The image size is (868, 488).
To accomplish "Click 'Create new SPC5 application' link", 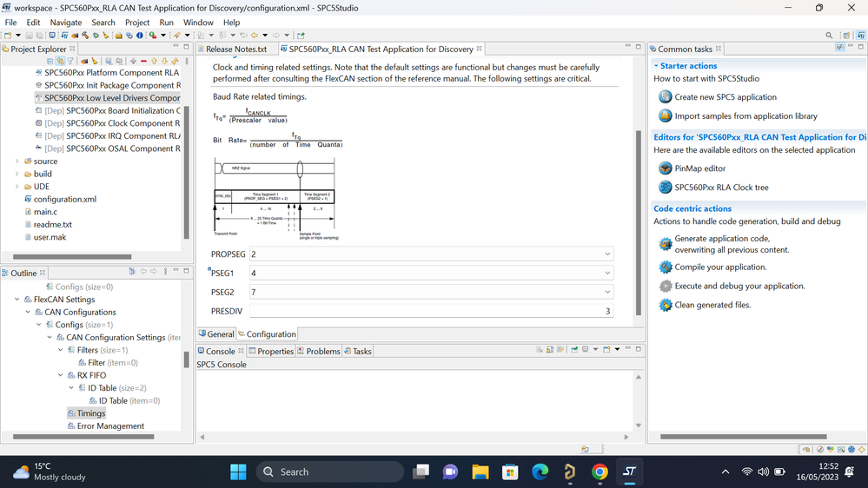I will pos(726,97).
